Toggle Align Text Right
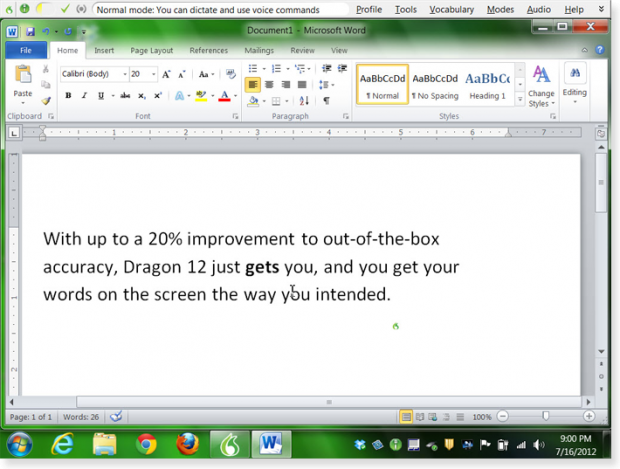The width and height of the screenshot is (620, 469). pos(285,85)
